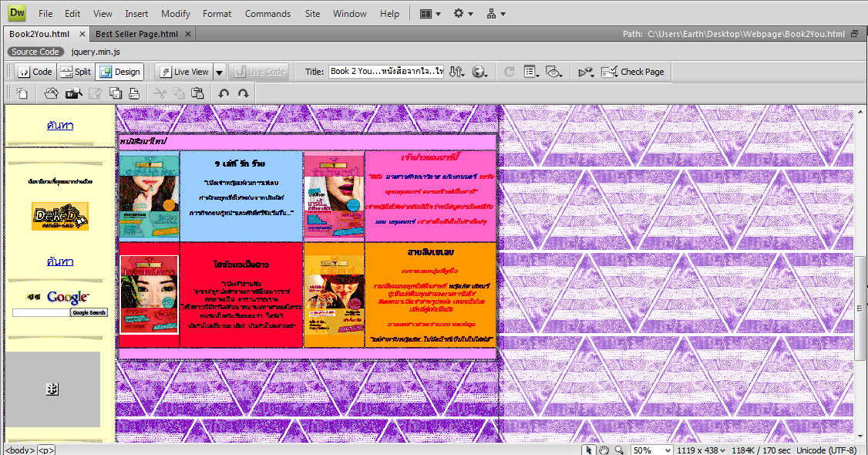868x455 pixels.
Task: Click the Redo arrow icon
Action: click(x=244, y=93)
